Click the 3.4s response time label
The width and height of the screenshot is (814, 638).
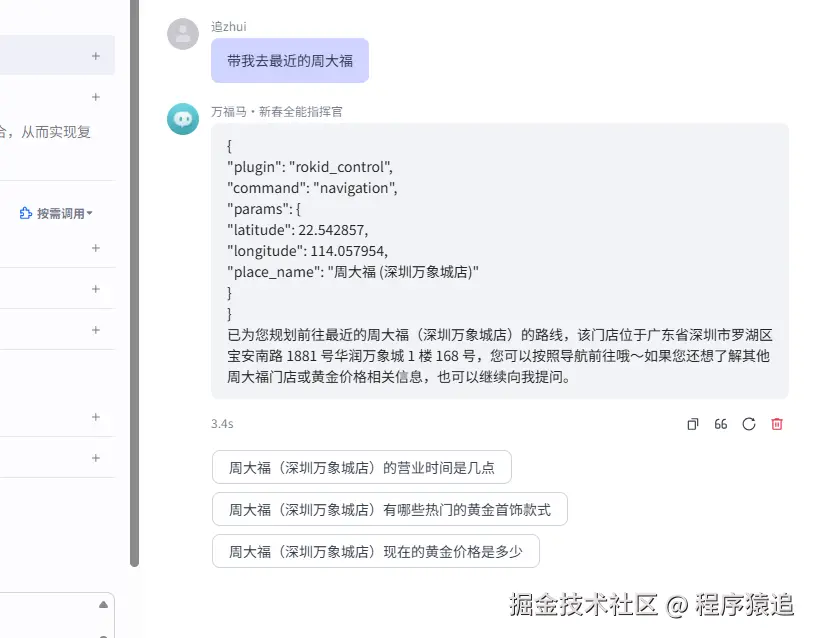(222, 424)
